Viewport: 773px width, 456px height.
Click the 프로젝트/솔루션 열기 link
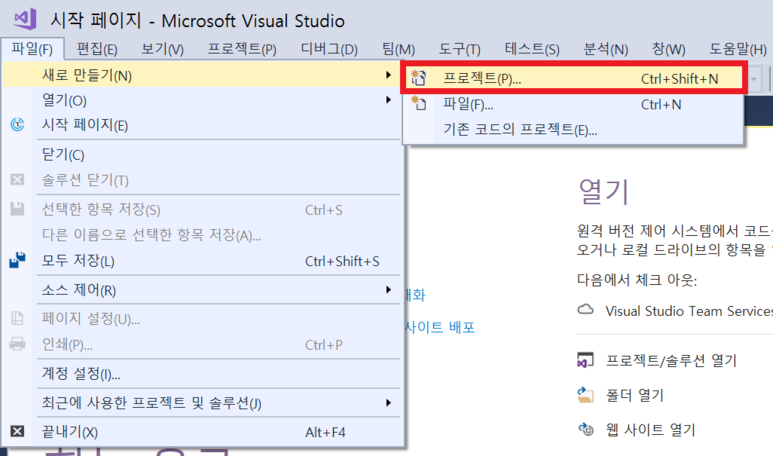[671, 360]
